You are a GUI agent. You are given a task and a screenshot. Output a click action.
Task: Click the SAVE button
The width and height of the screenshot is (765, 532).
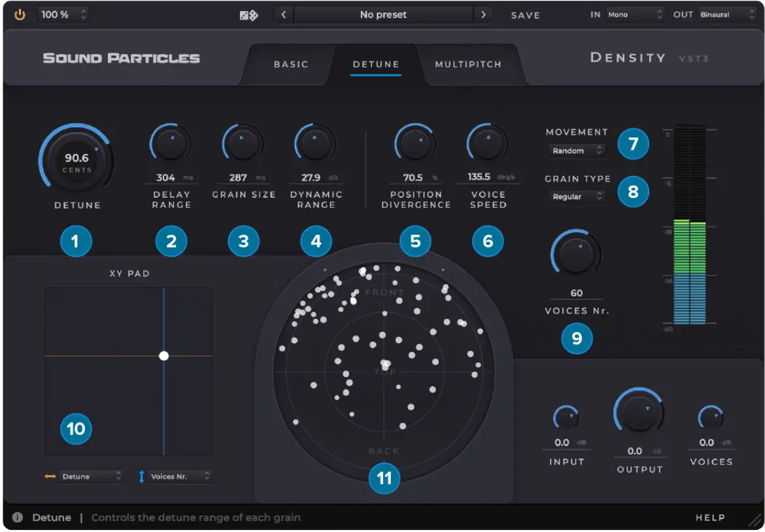[525, 14]
